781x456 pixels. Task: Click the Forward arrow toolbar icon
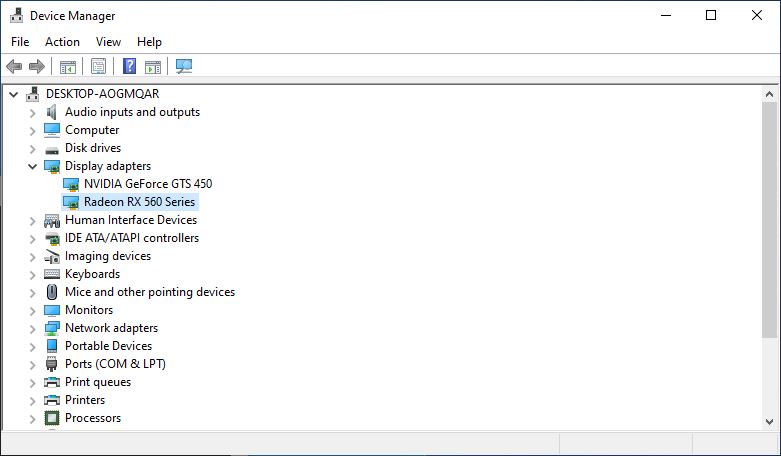pos(37,67)
